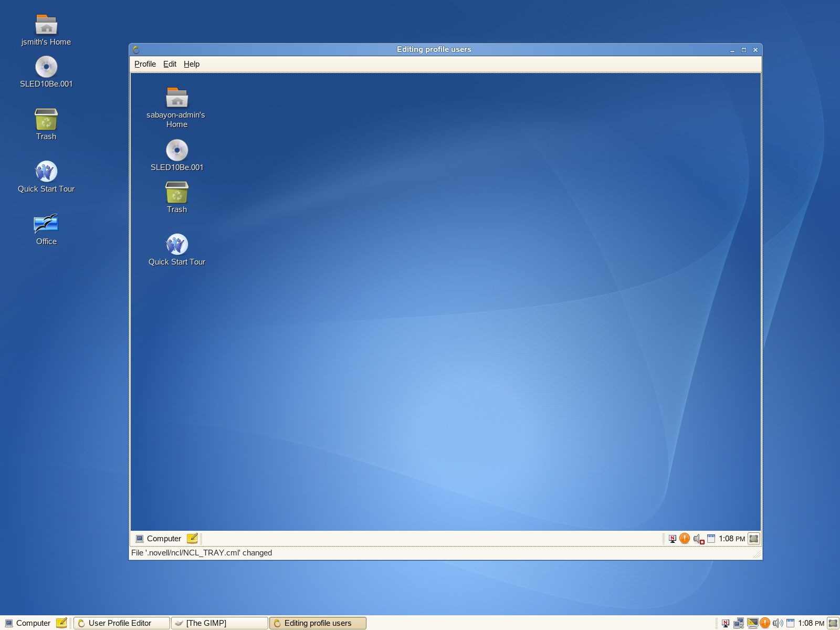Click the Editing profile users taskbar button
Viewport: 840px width, 630px height.
[318, 623]
